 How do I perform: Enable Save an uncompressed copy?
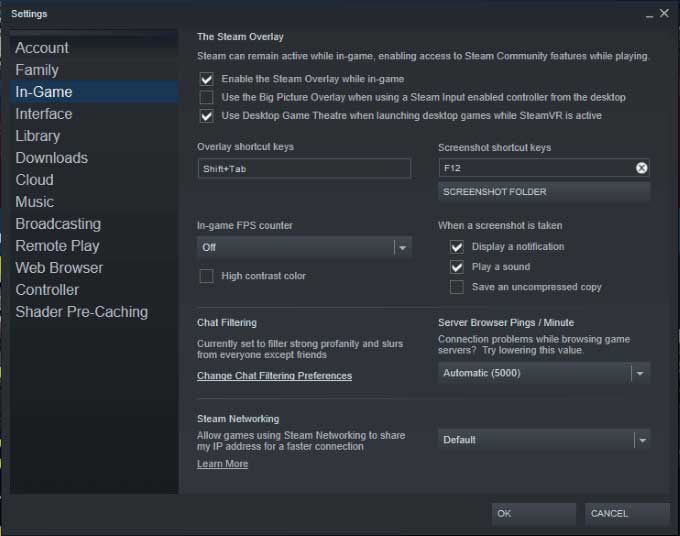pos(457,287)
